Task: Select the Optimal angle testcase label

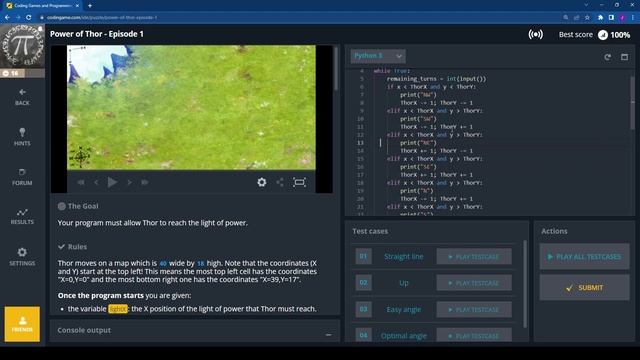Action: 404,336
